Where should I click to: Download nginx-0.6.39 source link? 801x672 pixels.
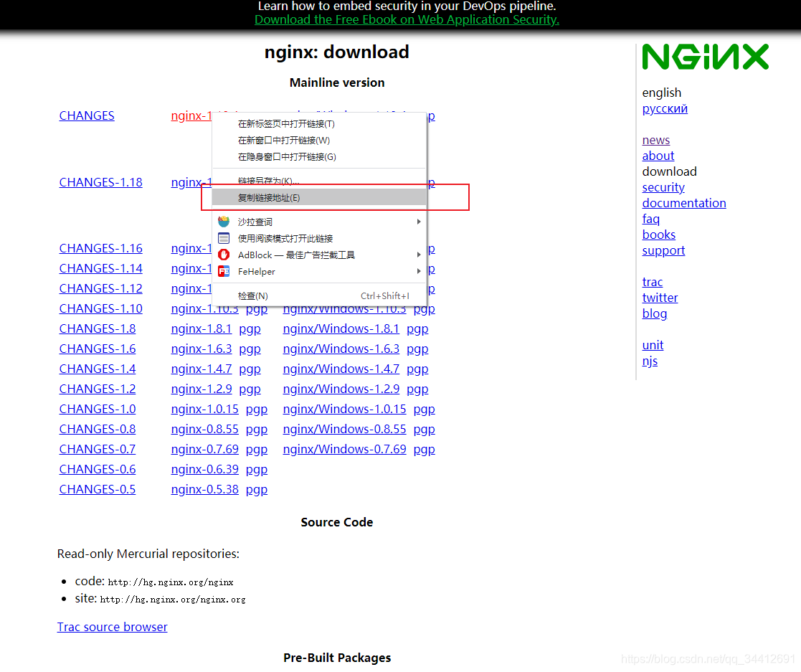click(x=205, y=469)
